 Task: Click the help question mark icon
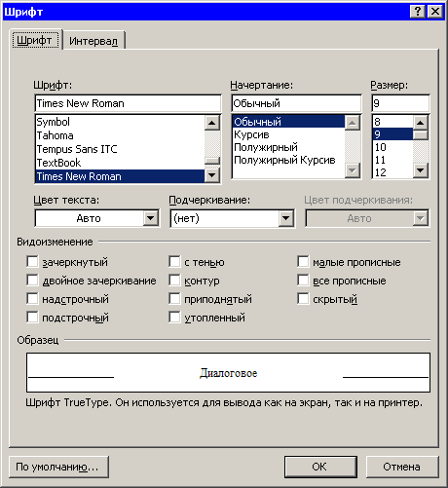pos(418,12)
